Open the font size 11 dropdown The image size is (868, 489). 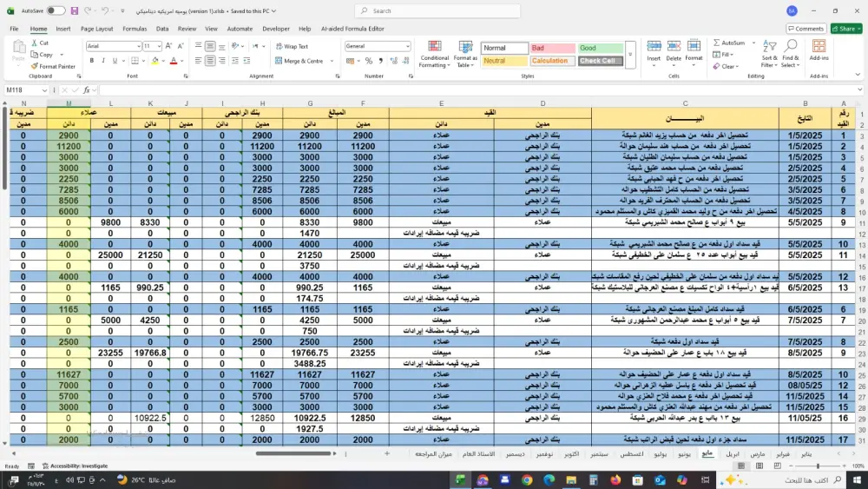(x=159, y=46)
